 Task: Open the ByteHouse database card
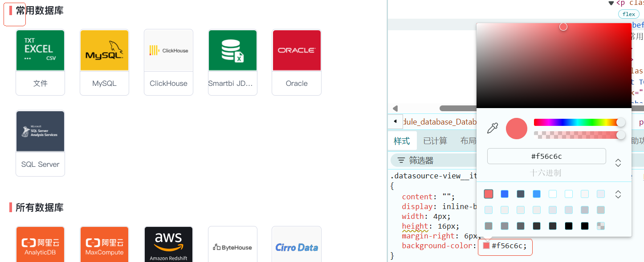[x=232, y=244]
